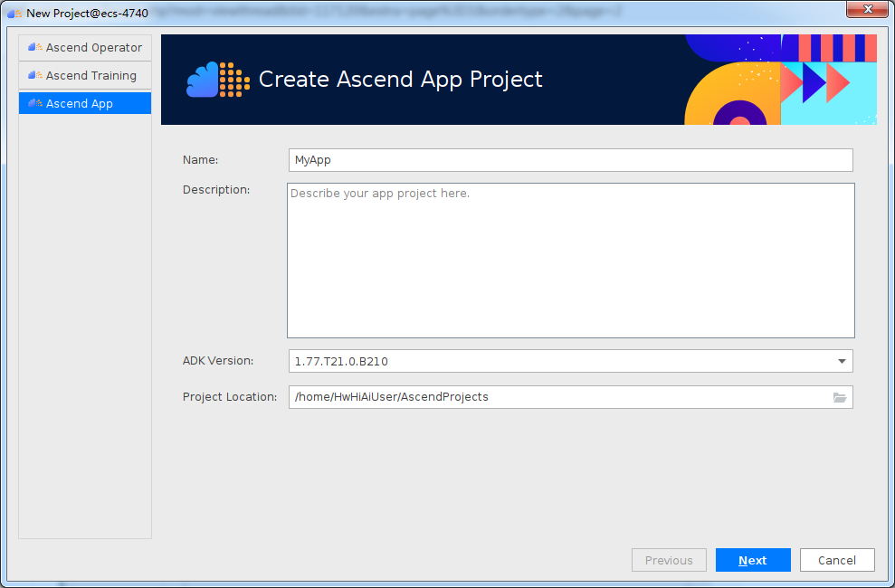
Task: Click the title bar application icon
Action: [14, 14]
